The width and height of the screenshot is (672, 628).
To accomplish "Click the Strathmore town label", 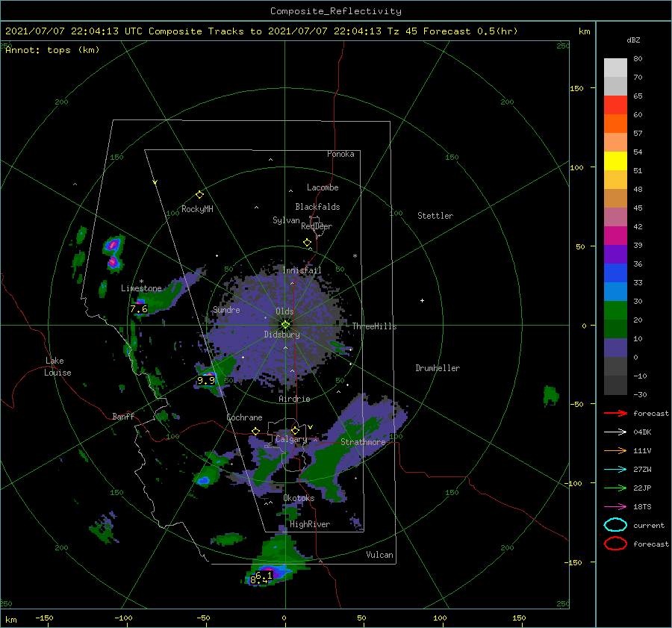I will [x=363, y=442].
